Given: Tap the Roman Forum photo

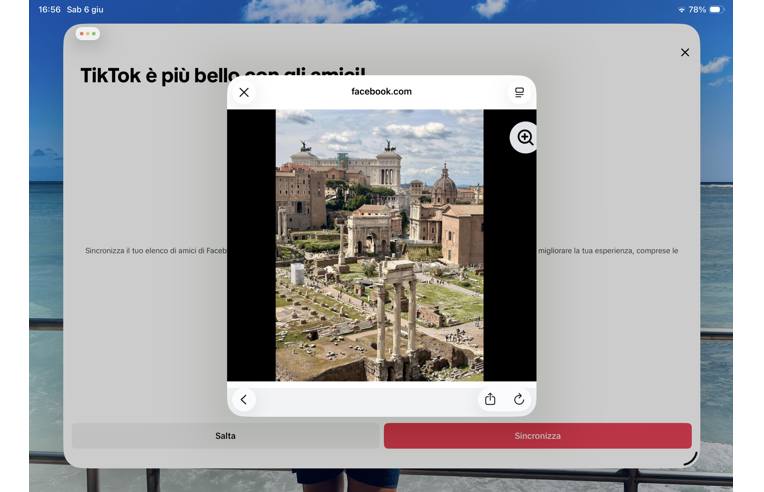Looking at the screenshot, I should [x=380, y=245].
